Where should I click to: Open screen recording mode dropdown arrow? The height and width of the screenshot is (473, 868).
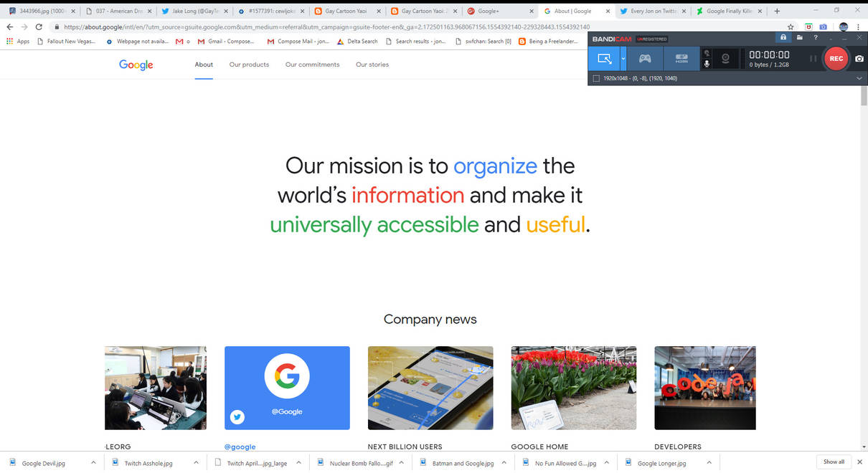pos(623,59)
